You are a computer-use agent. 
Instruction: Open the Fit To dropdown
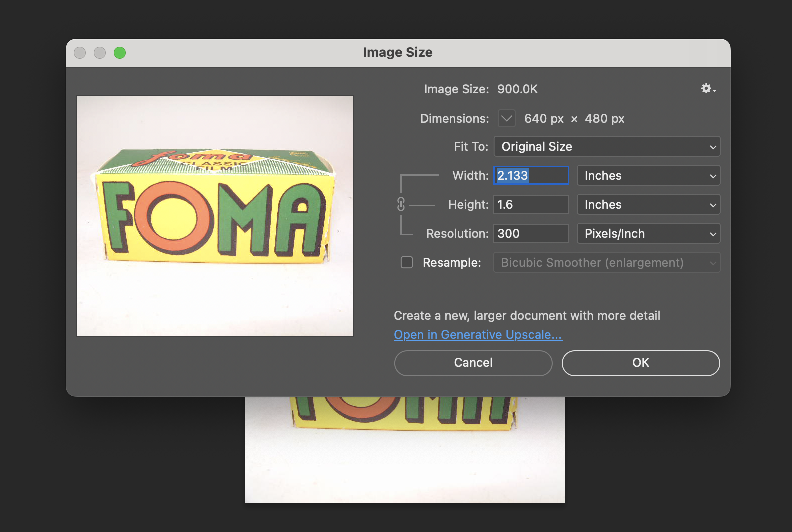tap(607, 147)
